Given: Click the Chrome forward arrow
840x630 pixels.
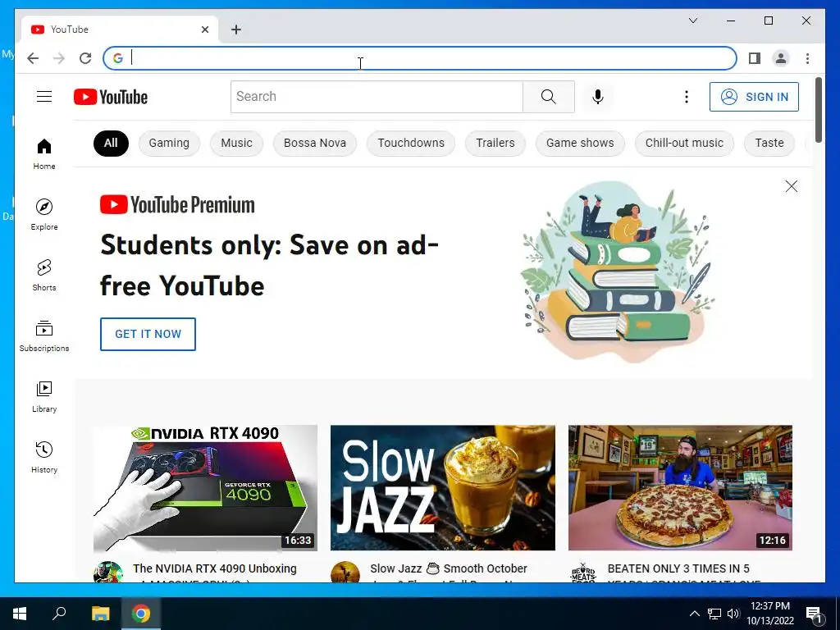Looking at the screenshot, I should point(59,58).
